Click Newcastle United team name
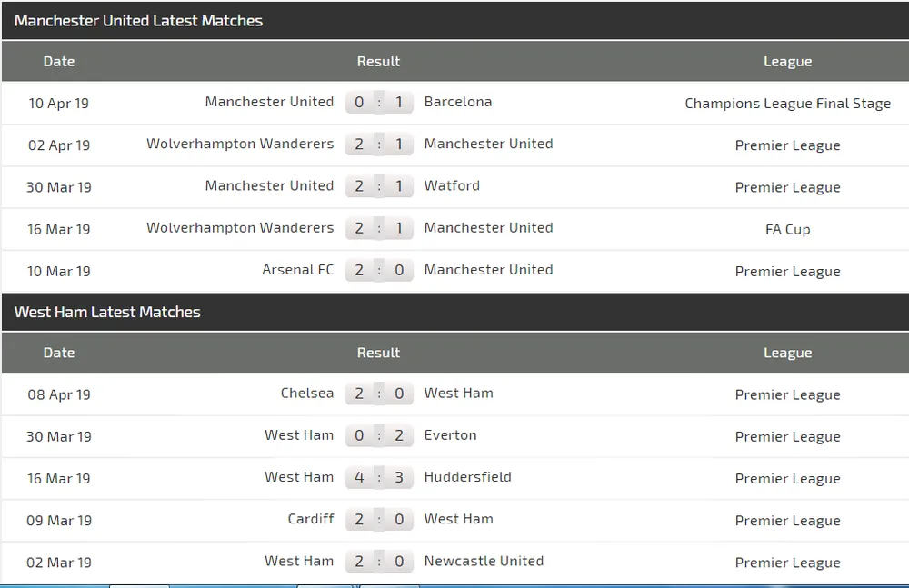The height and width of the screenshot is (588, 909). 484,561
